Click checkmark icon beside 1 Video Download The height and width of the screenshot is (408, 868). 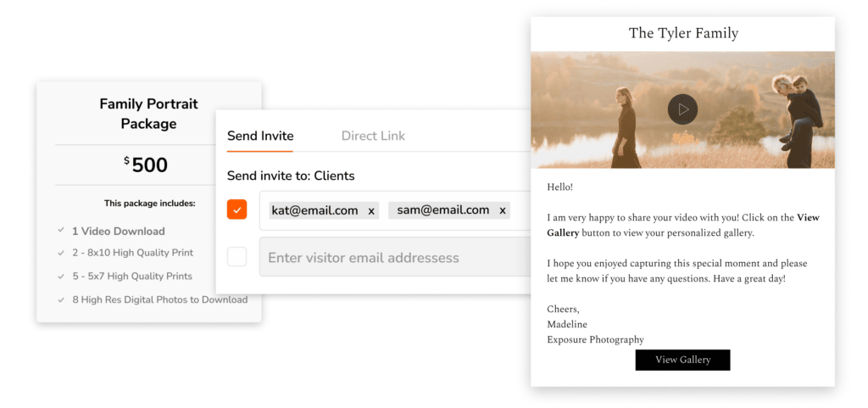61,231
